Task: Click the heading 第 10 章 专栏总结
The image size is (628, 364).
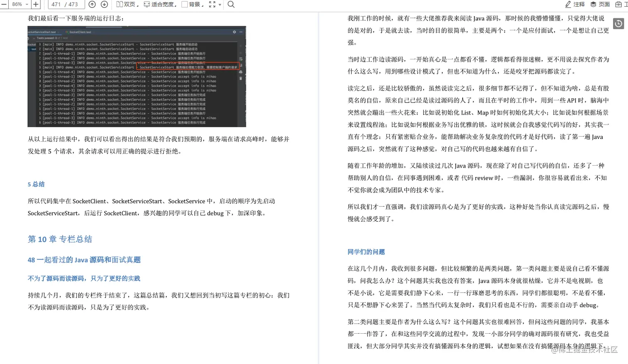Action: (60, 239)
